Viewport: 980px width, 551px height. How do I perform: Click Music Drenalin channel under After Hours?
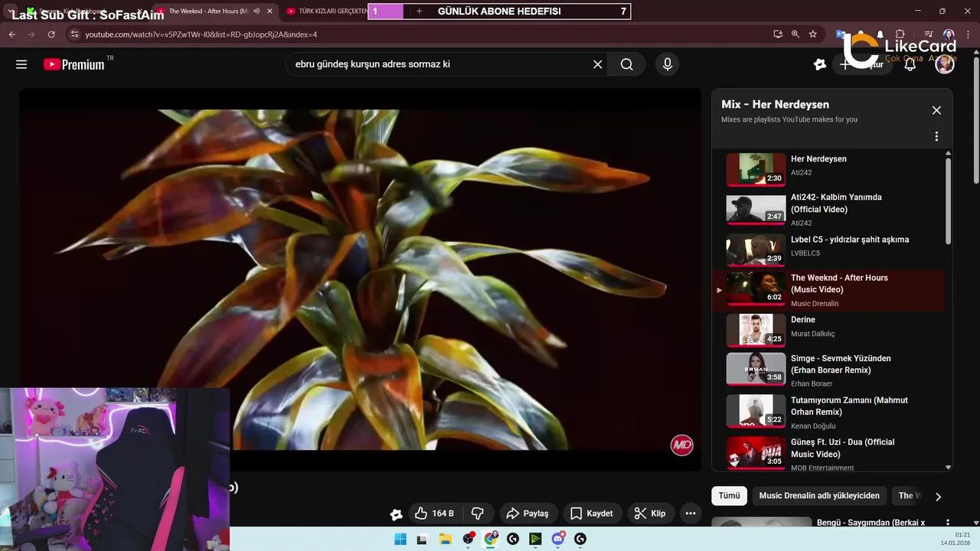click(x=815, y=304)
